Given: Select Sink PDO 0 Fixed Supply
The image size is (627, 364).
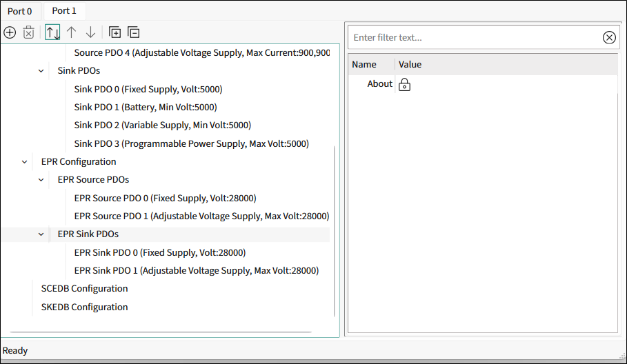Looking at the screenshot, I should click(148, 89).
